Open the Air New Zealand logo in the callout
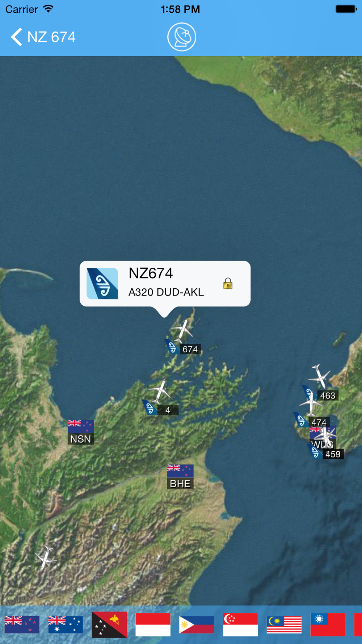The height and width of the screenshot is (644, 362). pos(102,283)
